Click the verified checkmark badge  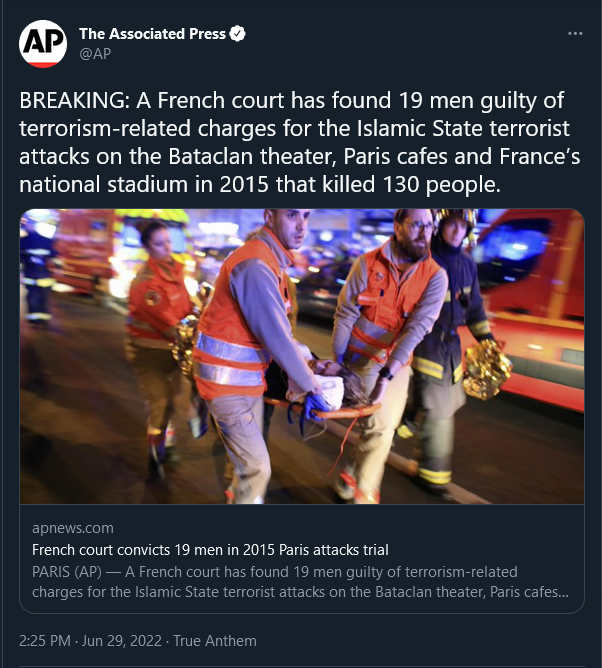pyautogui.click(x=237, y=34)
